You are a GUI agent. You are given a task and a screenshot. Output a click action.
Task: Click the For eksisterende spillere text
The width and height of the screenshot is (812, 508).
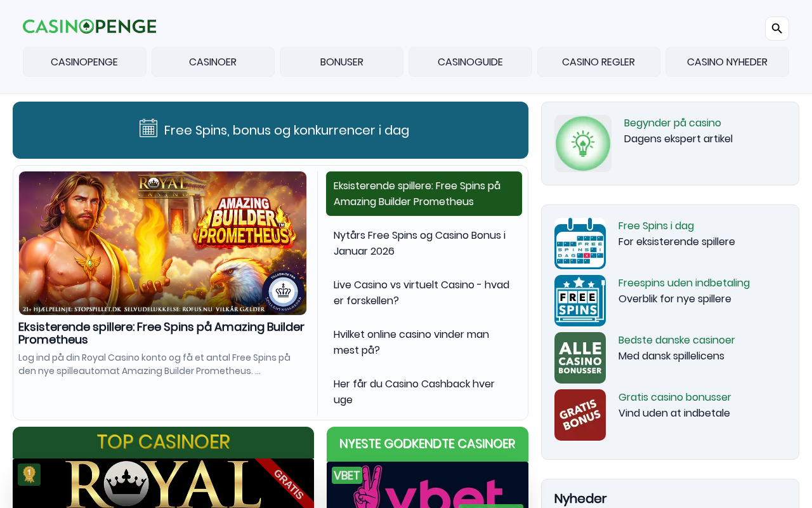[677, 241]
